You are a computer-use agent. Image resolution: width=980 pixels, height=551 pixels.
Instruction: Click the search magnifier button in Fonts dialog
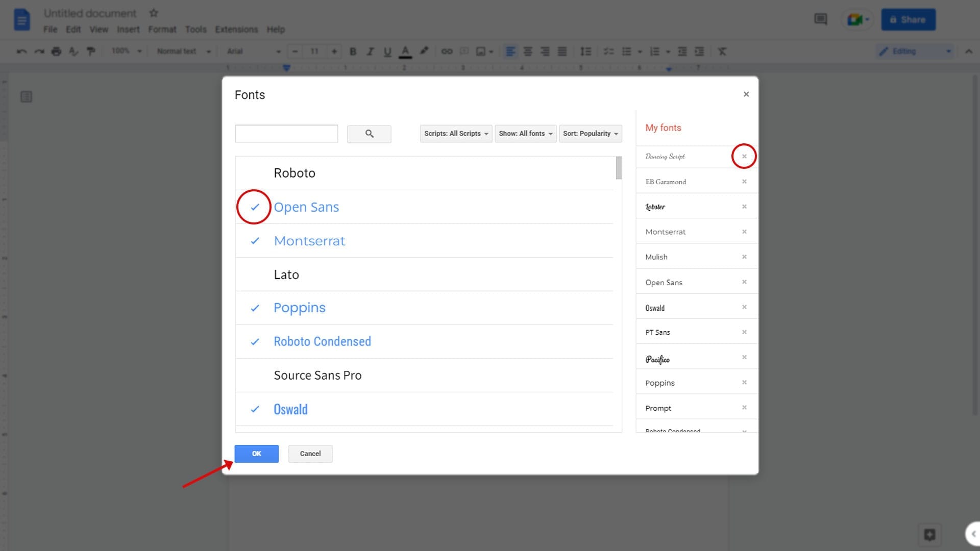[369, 134]
